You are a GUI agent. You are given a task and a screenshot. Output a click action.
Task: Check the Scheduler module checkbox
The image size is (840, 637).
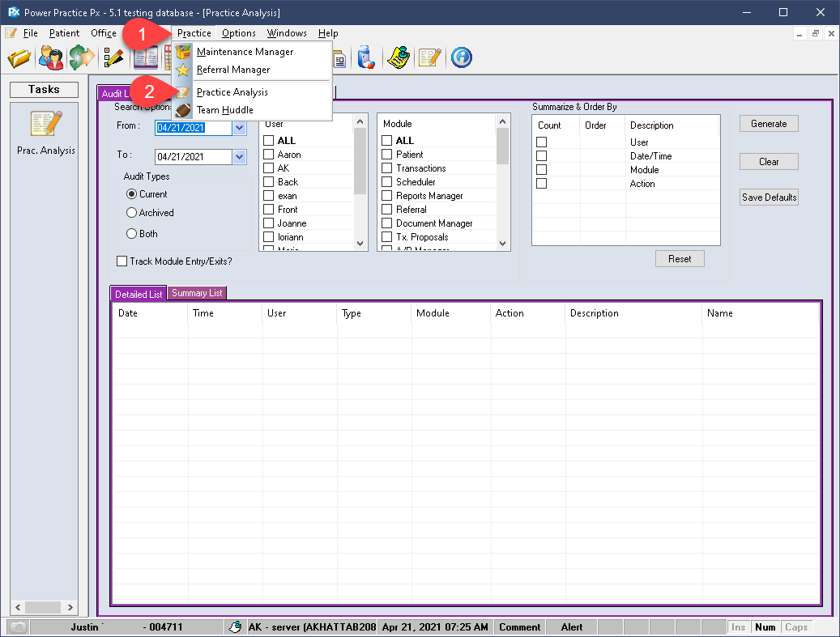(x=386, y=182)
